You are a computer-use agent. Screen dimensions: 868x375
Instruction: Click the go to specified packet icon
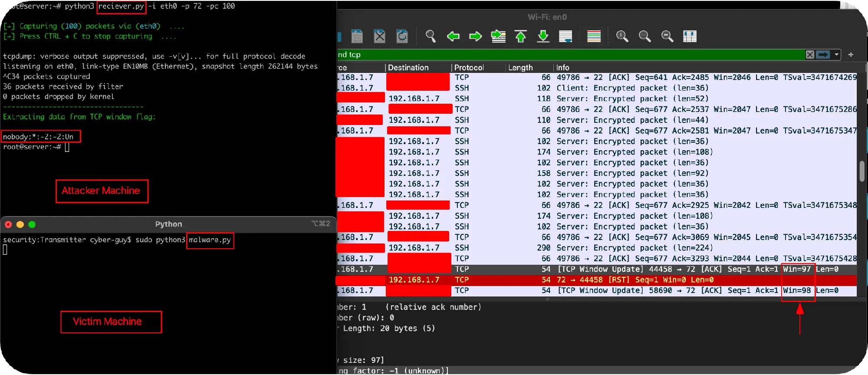coord(498,36)
